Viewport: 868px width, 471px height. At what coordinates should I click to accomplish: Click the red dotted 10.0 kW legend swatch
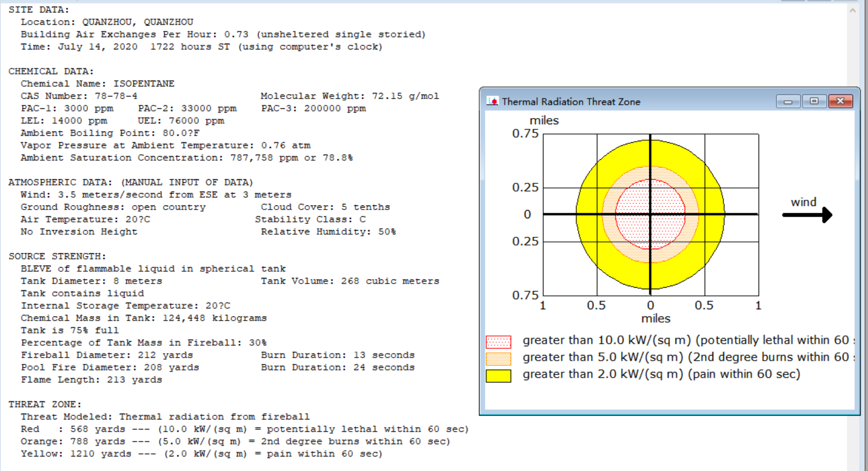point(498,342)
